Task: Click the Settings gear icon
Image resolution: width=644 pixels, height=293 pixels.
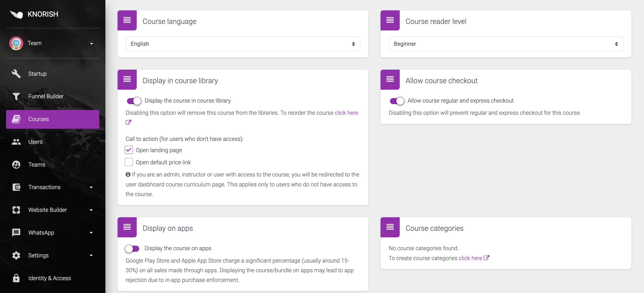Action: point(16,255)
